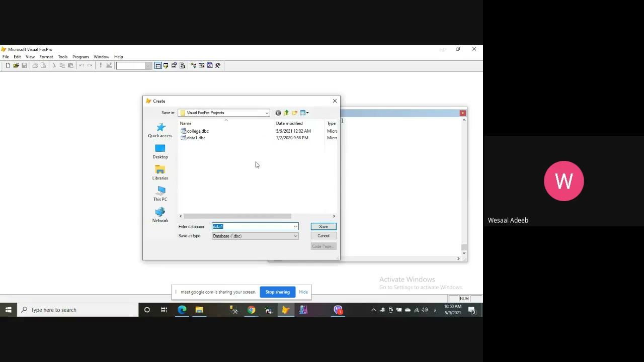This screenshot has height=362, width=644.
Task: Open the Document View toolbar icon
Action: 182,65
